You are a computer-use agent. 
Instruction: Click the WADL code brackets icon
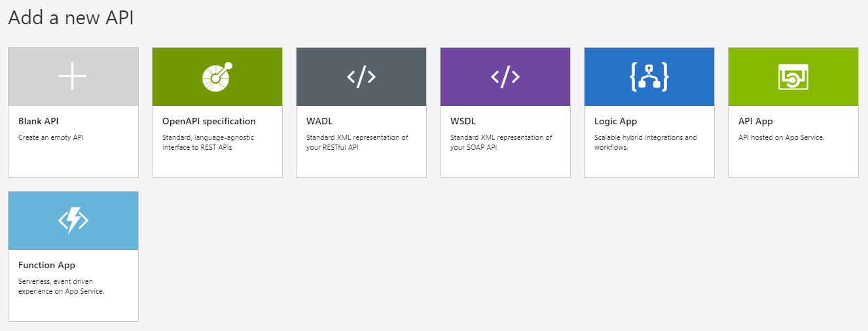(x=361, y=77)
